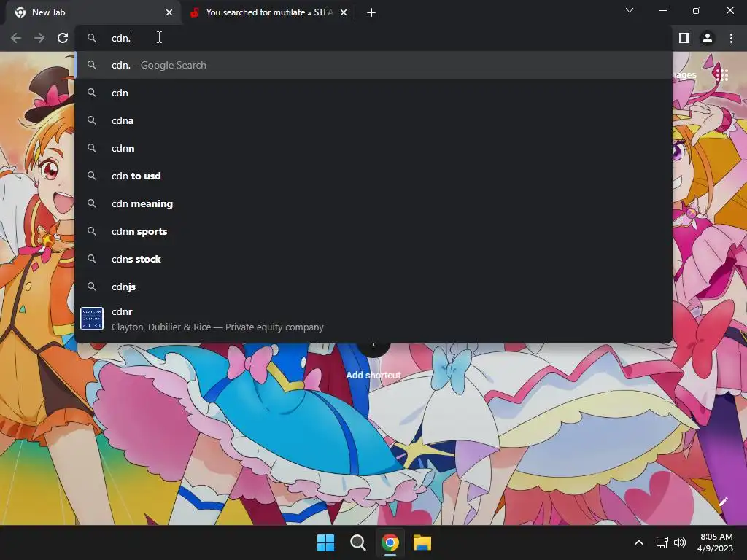Open the Windows Start menu
747x560 pixels.
point(326,542)
